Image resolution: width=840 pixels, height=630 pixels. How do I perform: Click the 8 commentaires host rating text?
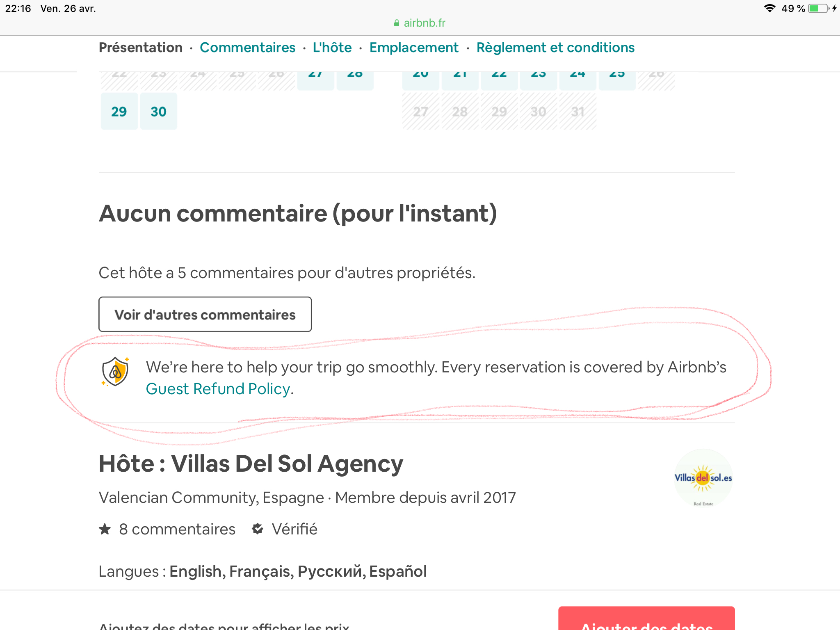click(x=177, y=529)
